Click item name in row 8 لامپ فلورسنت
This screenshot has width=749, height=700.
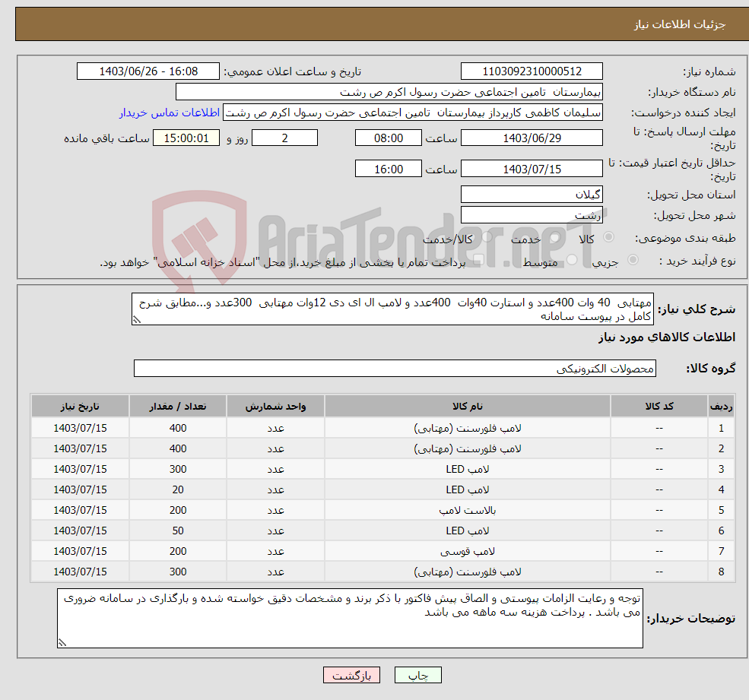point(468,572)
